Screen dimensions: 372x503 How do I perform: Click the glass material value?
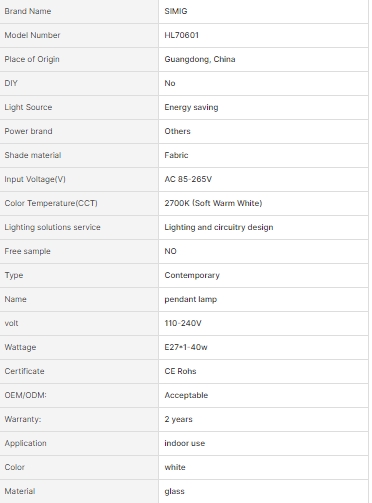pyautogui.click(x=174, y=491)
